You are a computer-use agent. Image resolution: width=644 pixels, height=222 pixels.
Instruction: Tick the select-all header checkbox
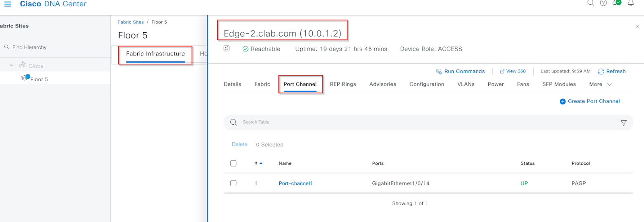point(233,163)
